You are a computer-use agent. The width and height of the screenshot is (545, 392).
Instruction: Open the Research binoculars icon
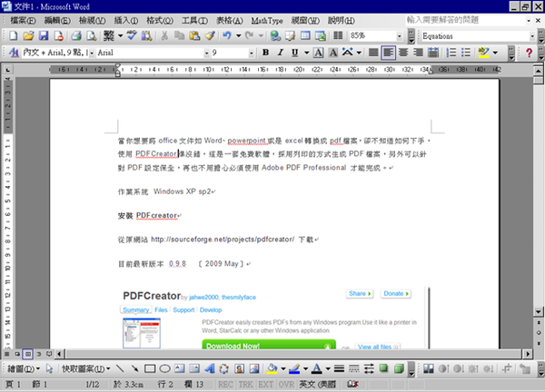click(146, 35)
